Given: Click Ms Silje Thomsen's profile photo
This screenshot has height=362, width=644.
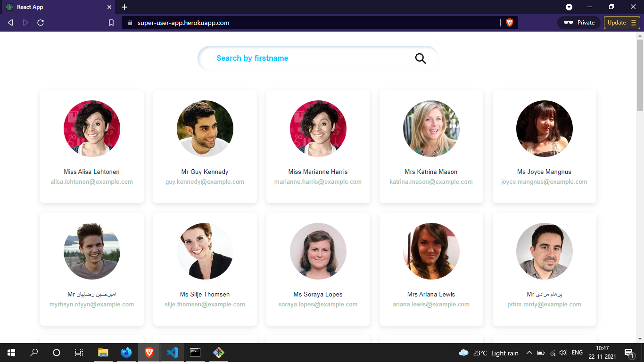Looking at the screenshot, I should 205,251.
